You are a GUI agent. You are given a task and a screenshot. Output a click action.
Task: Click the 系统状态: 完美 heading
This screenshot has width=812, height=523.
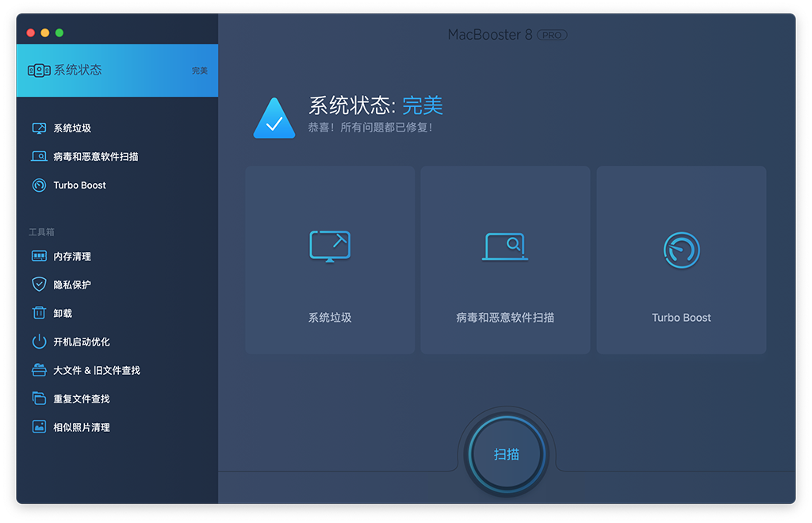[376, 105]
